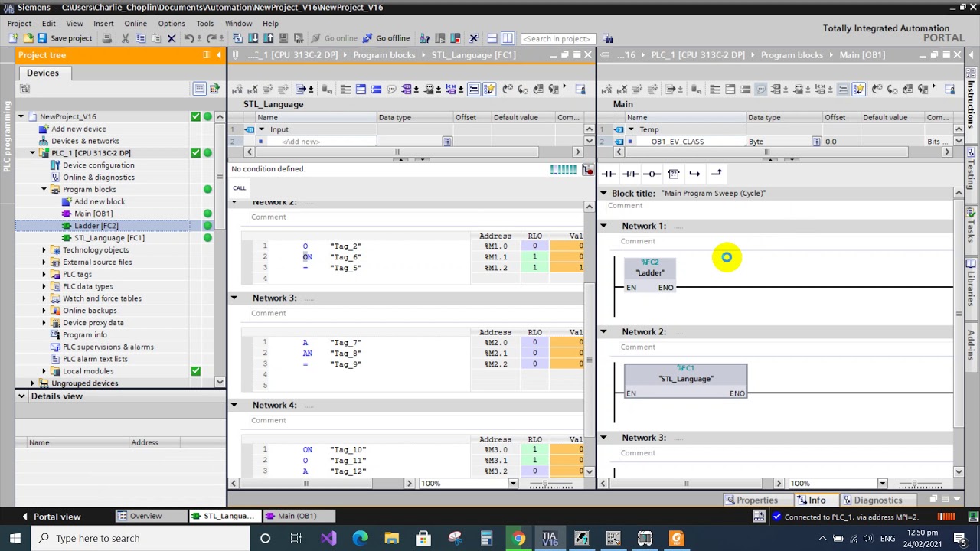Click the Save project button
The image size is (980, 551).
coord(65,38)
